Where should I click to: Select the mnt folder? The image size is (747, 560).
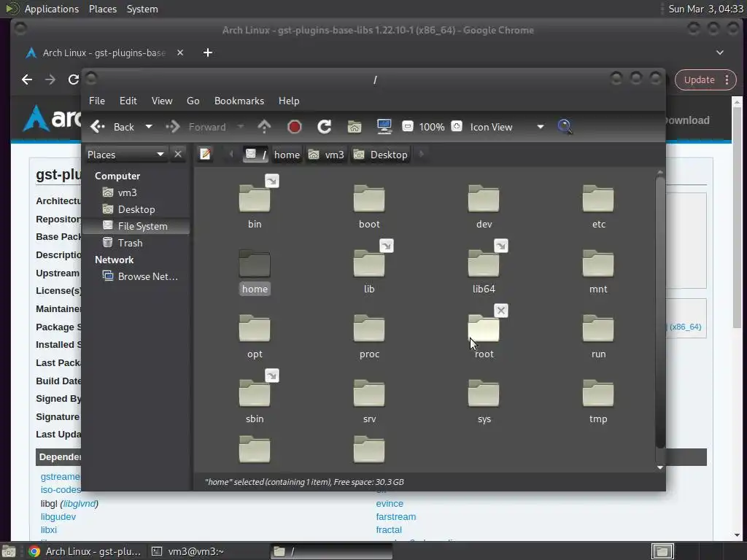[598, 262]
